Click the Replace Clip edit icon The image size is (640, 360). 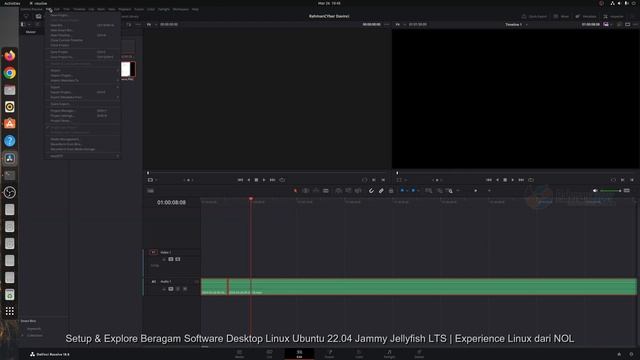358,191
